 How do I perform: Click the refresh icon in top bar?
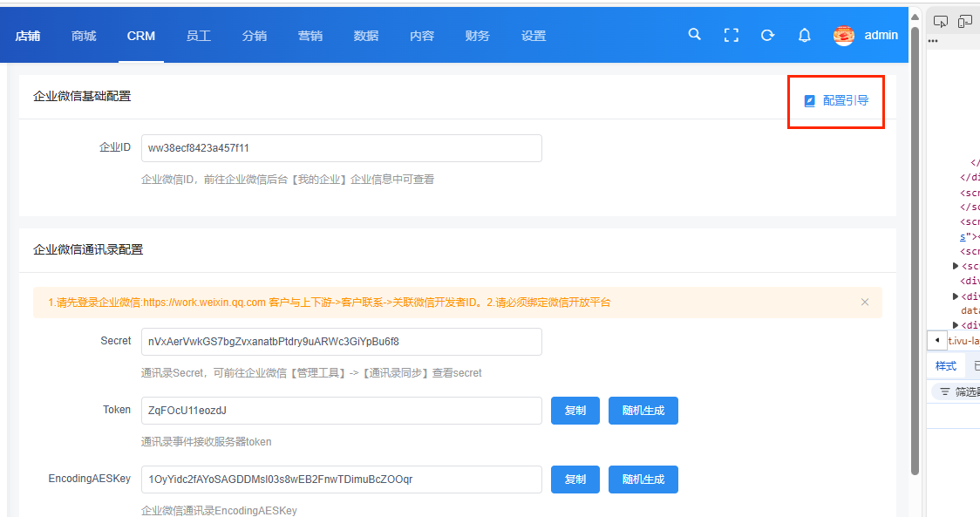(767, 35)
